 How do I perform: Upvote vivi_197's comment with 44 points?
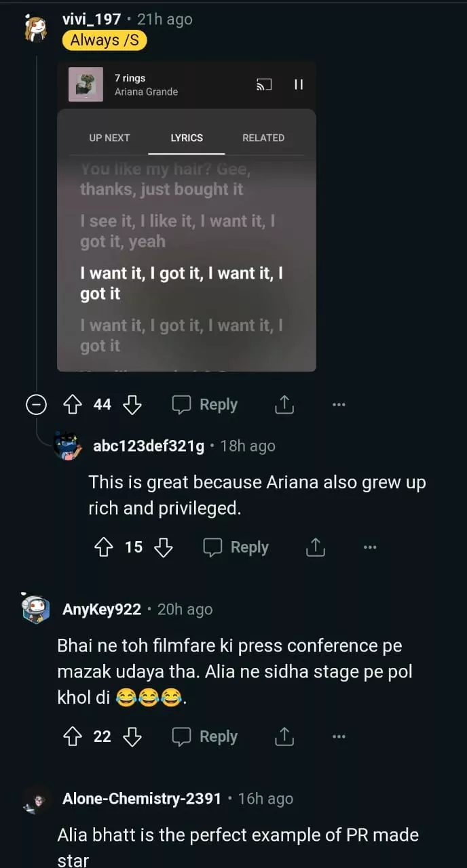pos(72,405)
